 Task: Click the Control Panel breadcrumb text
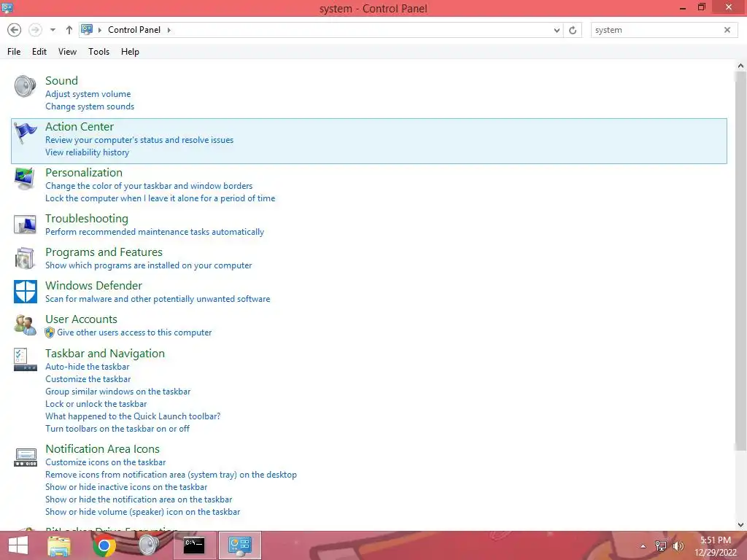pyautogui.click(x=134, y=29)
